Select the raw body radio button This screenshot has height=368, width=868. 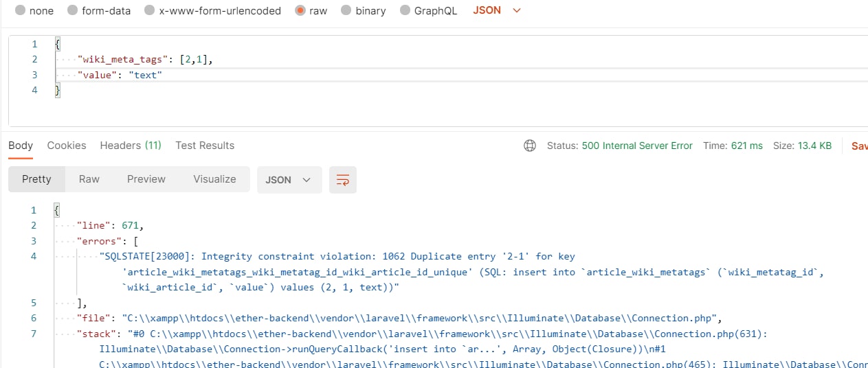300,11
